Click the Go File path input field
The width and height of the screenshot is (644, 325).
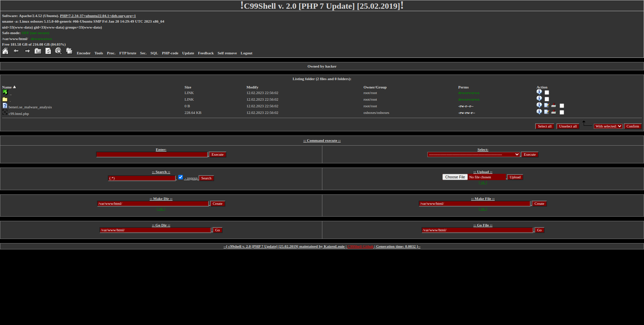point(478,230)
